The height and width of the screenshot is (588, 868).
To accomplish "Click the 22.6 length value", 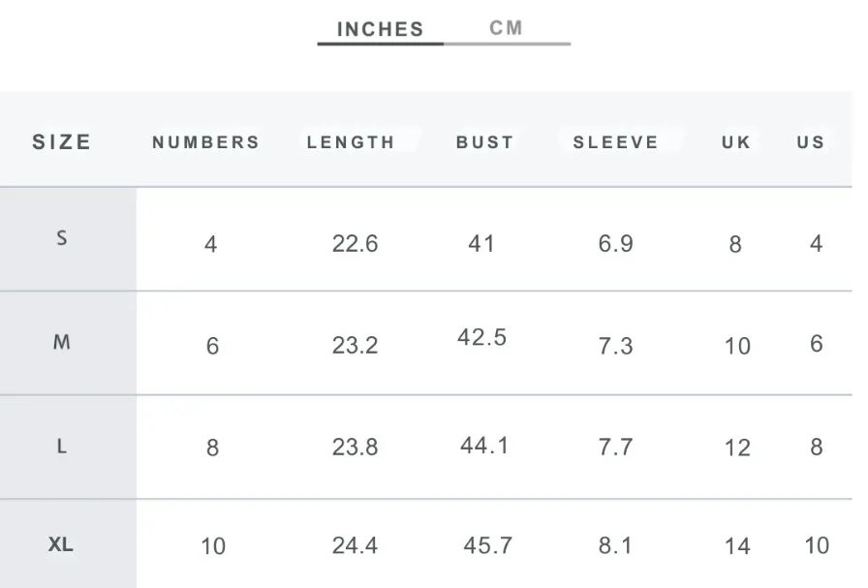I will [x=355, y=243].
